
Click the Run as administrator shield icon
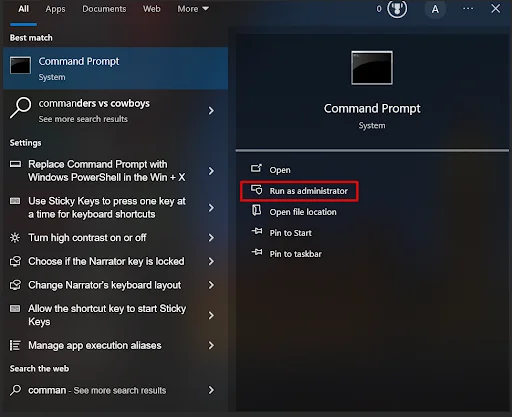coord(257,190)
